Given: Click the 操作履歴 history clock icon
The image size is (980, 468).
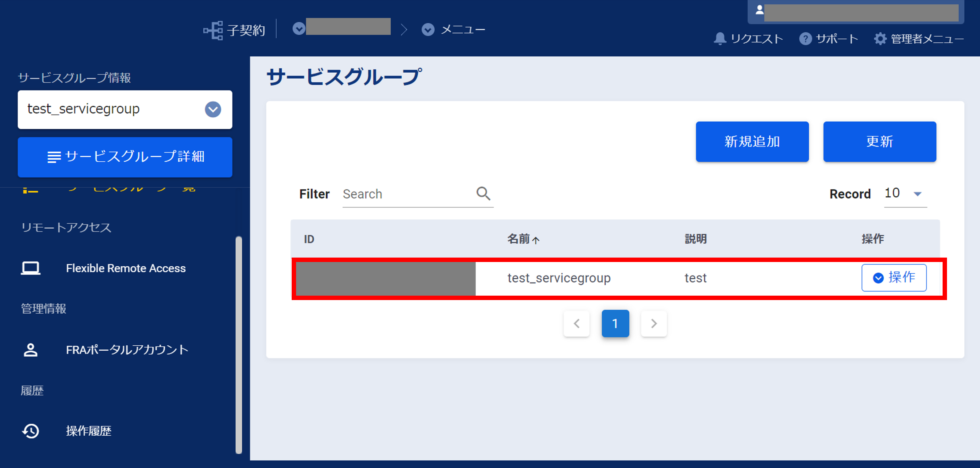Looking at the screenshot, I should [30, 431].
